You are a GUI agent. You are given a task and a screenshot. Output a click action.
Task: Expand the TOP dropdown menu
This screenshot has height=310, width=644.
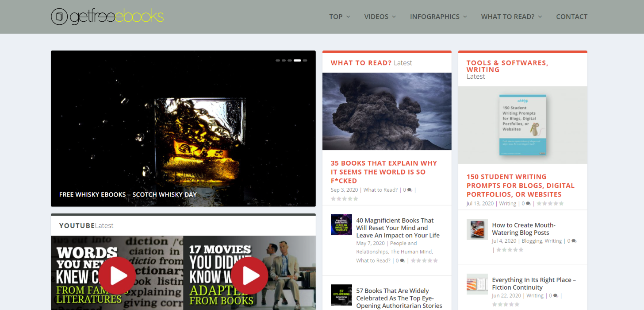(339, 17)
